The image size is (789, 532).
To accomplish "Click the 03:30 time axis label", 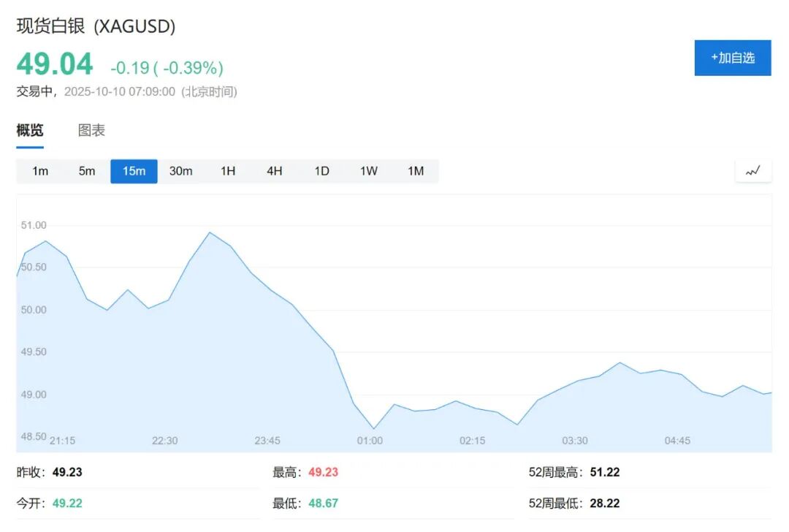I will point(575,441).
